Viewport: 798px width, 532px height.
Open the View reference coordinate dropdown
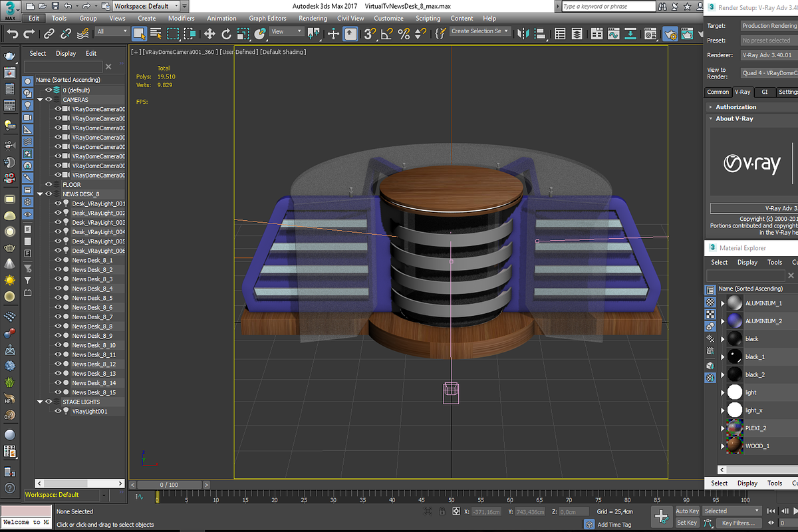(x=286, y=31)
